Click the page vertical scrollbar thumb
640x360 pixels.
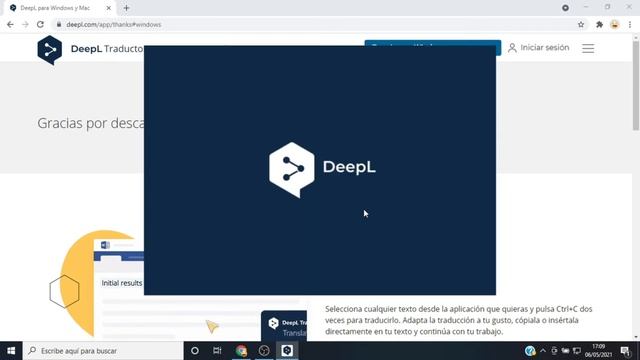pyautogui.click(x=636, y=87)
